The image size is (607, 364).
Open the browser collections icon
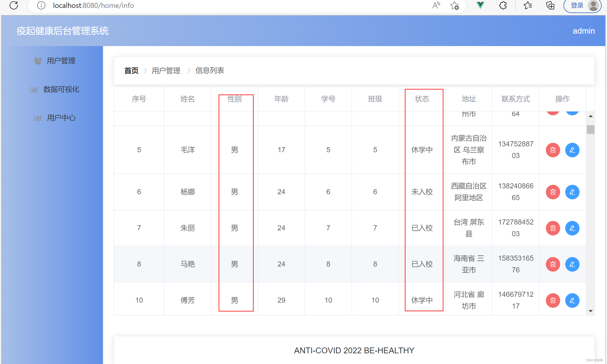(550, 5)
